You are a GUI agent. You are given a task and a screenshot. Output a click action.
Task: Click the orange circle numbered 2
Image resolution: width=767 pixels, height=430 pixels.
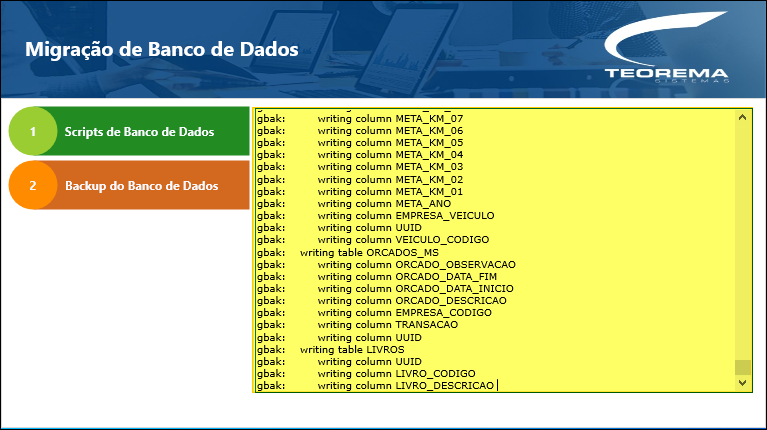[33, 185]
